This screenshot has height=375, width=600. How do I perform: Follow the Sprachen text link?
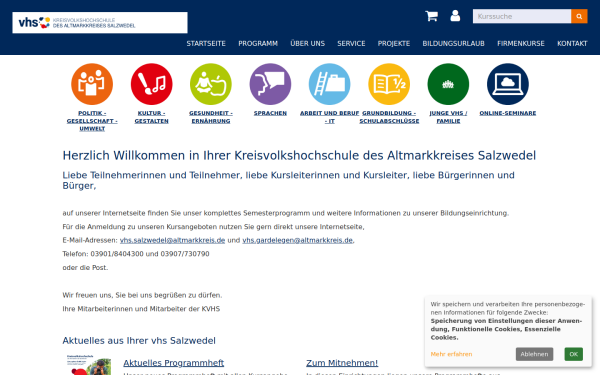(x=270, y=113)
